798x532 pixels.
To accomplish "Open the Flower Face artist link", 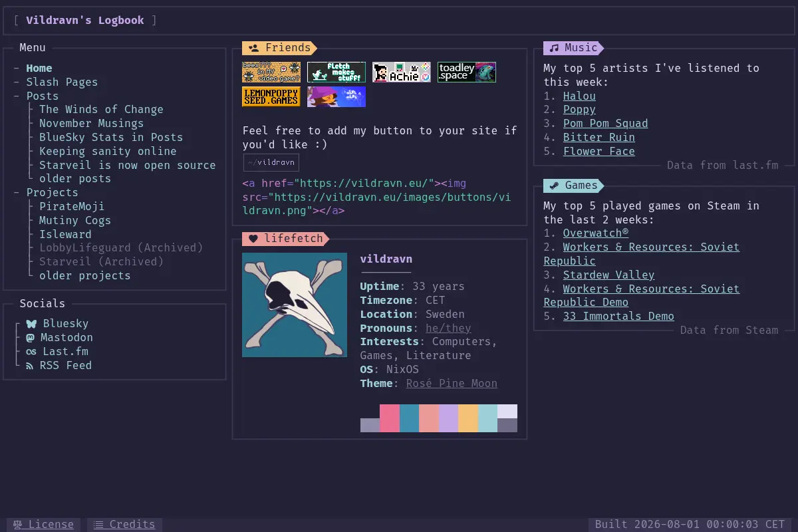I will pos(599,152).
